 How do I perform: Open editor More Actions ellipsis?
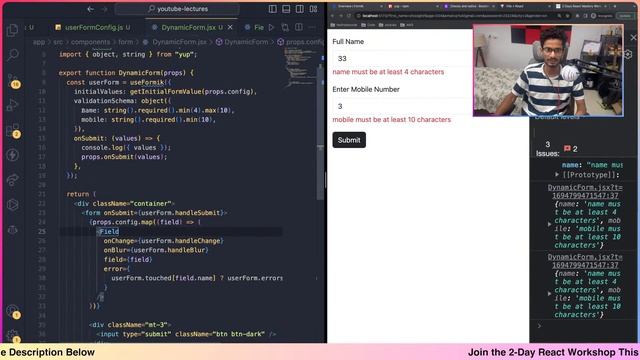pyautogui.click(x=312, y=27)
